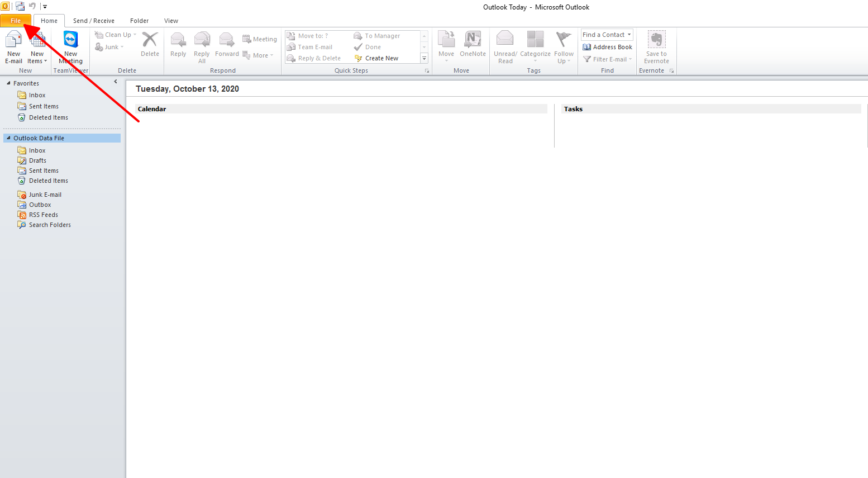Click the Outlook application icon in title bar

[5, 7]
